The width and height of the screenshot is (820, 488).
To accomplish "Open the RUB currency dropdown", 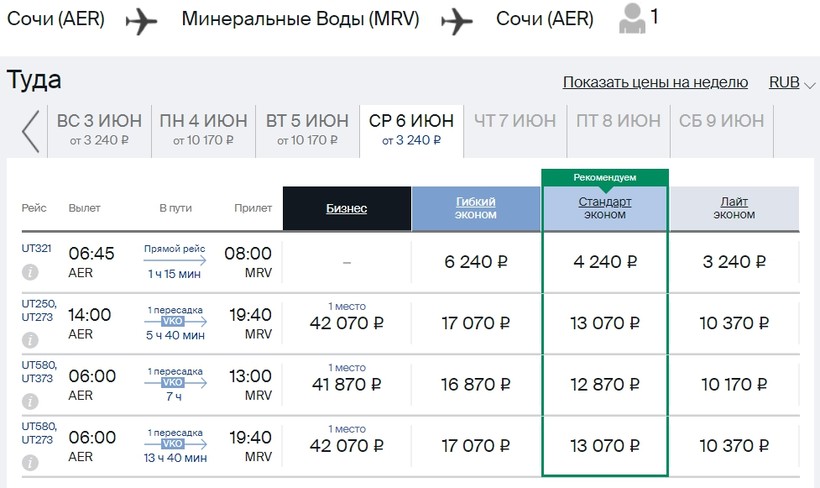I will [x=792, y=83].
